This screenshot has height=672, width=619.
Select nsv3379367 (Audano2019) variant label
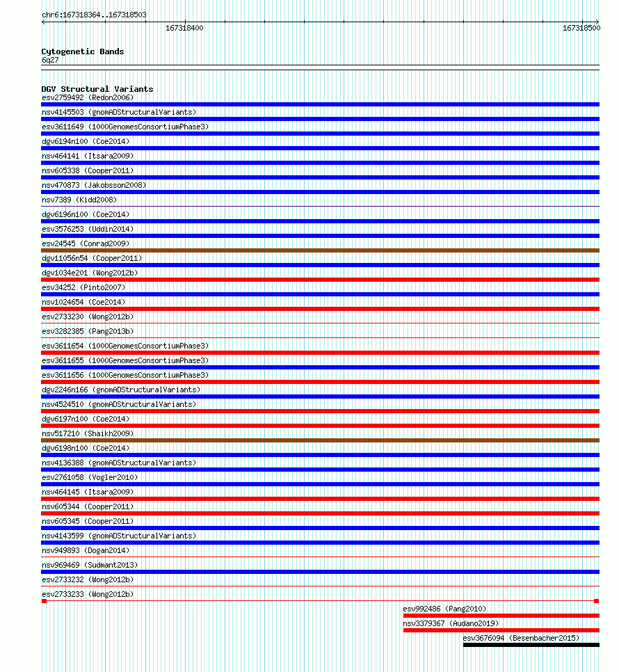(x=451, y=623)
